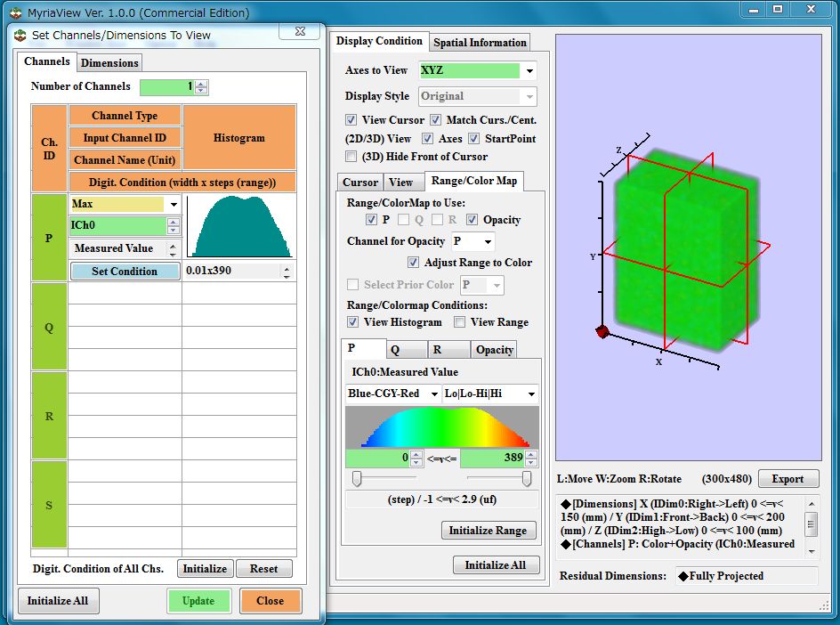Image resolution: width=840 pixels, height=625 pixels.
Task: Increase the lower range value 0 spinner
Action: click(416, 454)
